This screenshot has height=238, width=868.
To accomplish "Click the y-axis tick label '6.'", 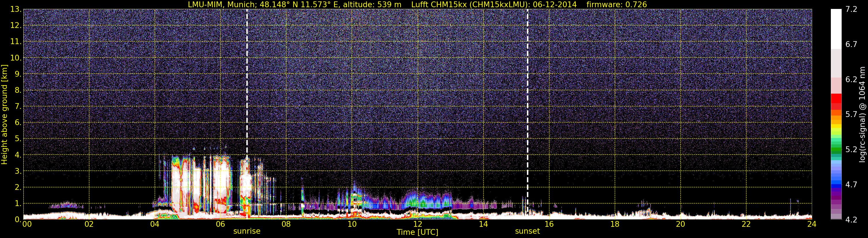I will 18,123.
